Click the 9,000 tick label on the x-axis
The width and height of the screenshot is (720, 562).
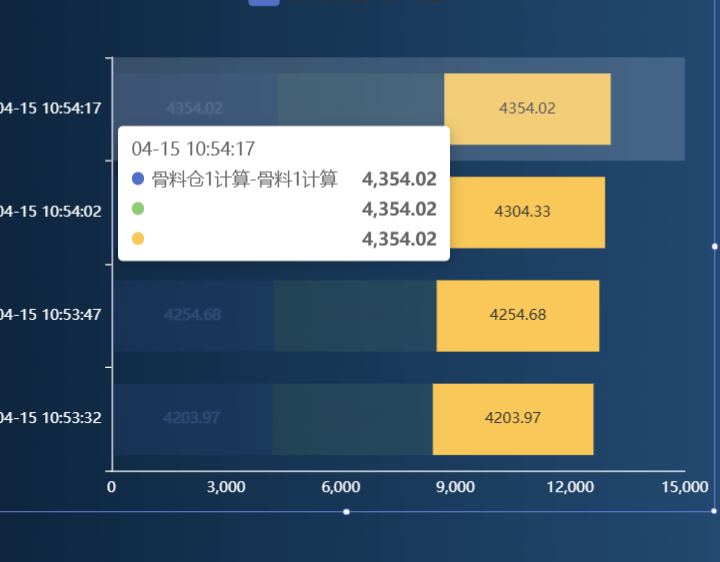[x=455, y=487]
